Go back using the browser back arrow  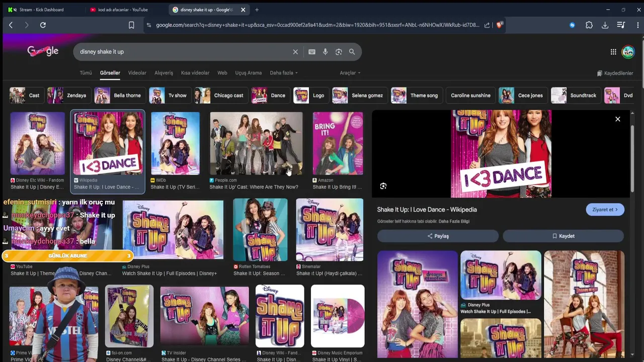(11, 25)
